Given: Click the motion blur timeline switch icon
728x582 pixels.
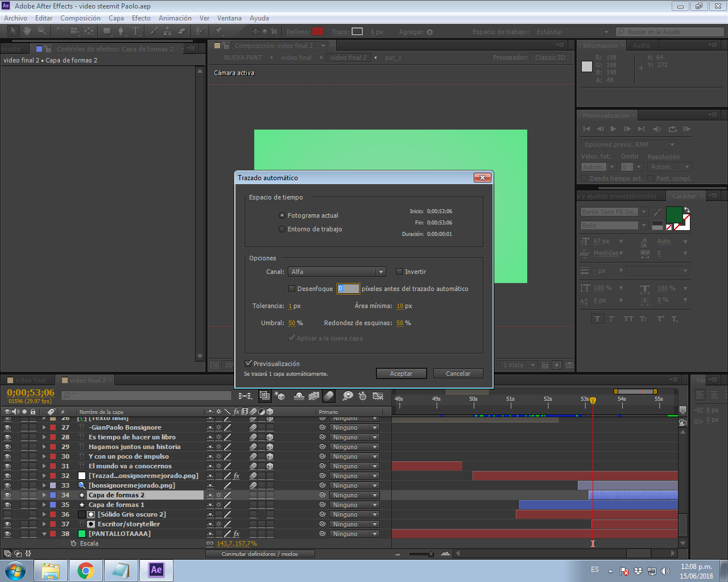Looking at the screenshot, I should (329, 396).
